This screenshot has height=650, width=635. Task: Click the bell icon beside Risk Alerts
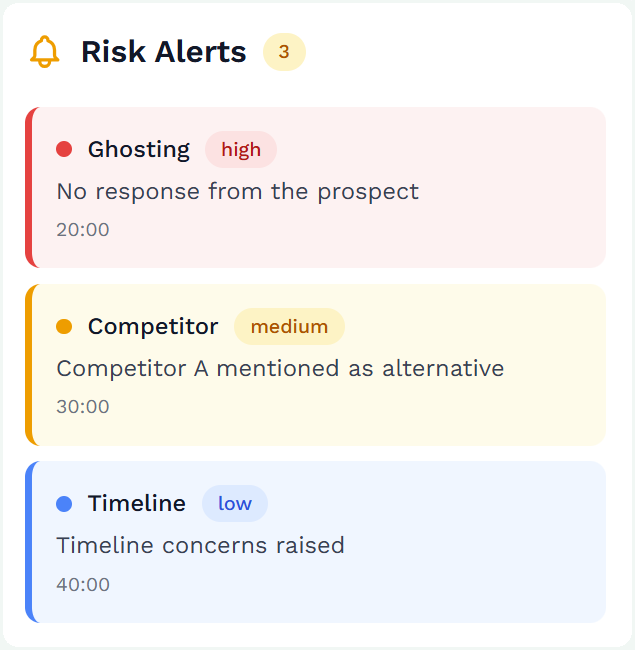(45, 52)
